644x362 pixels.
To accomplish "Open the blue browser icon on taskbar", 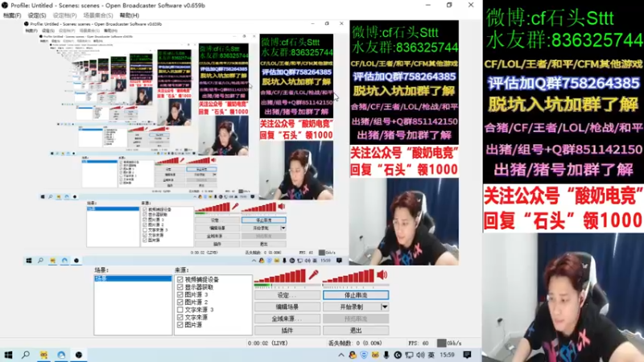I will [61, 355].
